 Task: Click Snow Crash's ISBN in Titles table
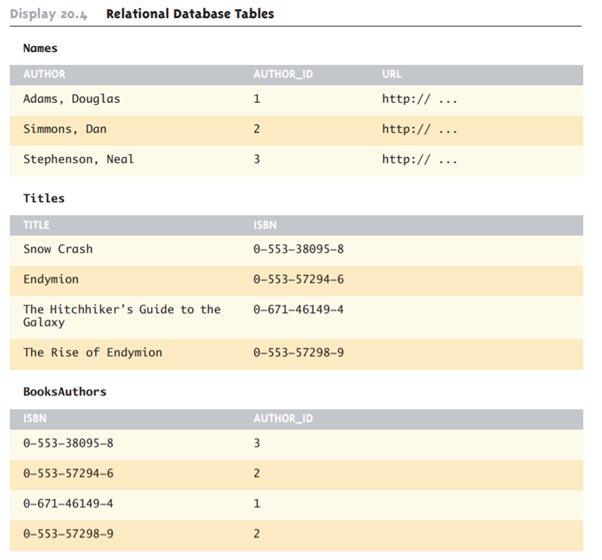coord(299,249)
